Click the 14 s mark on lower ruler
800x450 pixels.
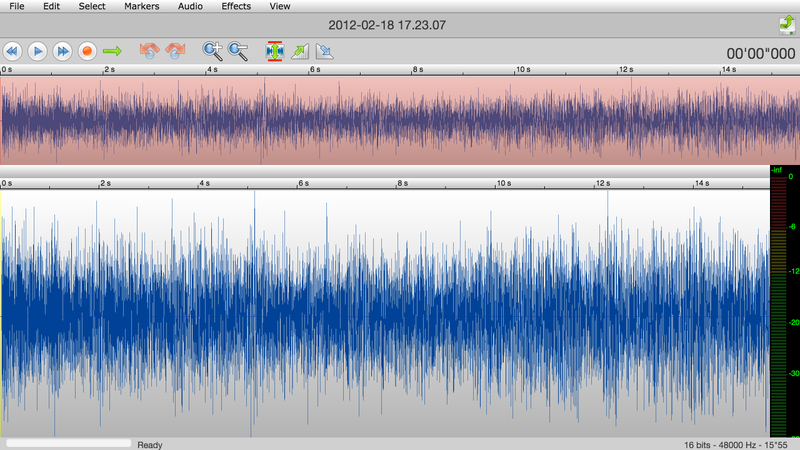point(702,183)
